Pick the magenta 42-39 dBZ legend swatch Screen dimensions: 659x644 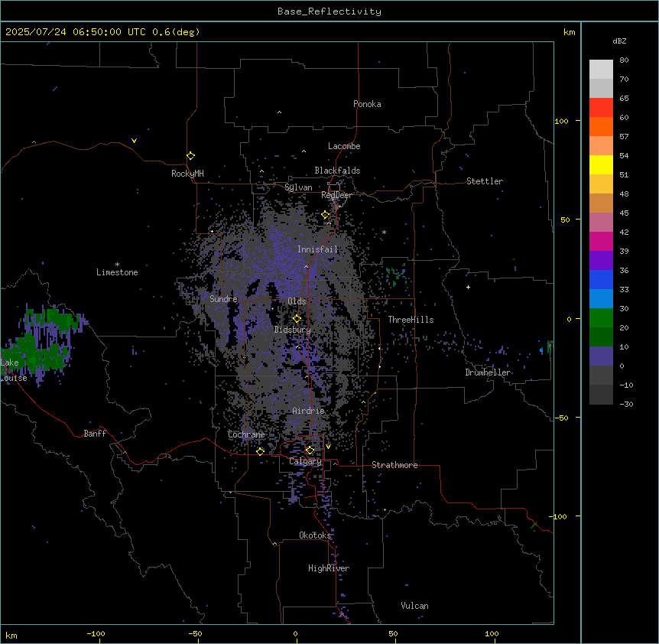point(601,242)
